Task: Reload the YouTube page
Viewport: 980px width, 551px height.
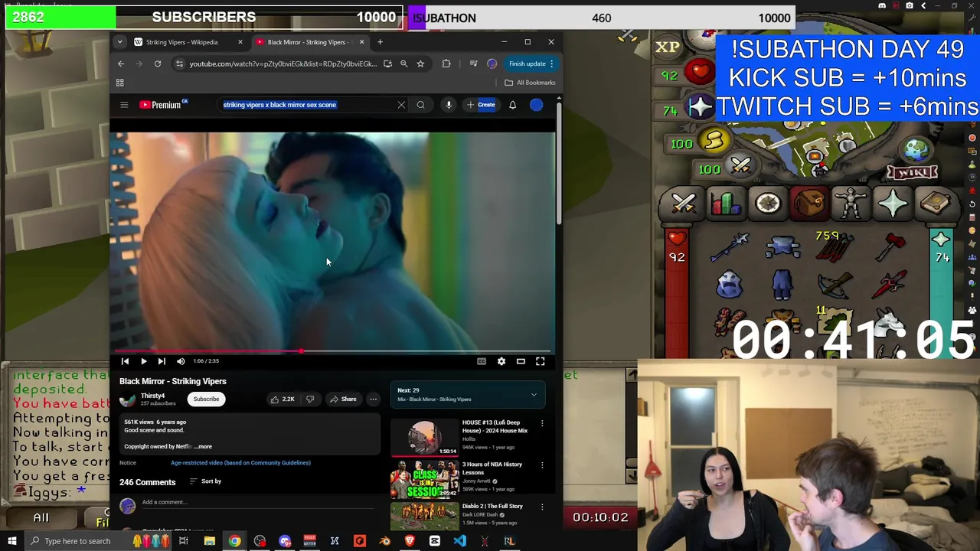Action: pos(158,64)
